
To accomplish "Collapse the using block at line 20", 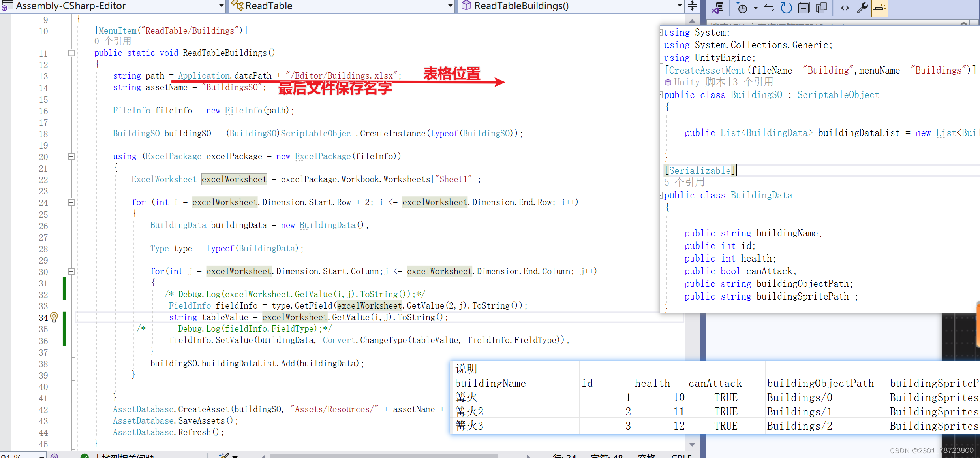I will (71, 156).
